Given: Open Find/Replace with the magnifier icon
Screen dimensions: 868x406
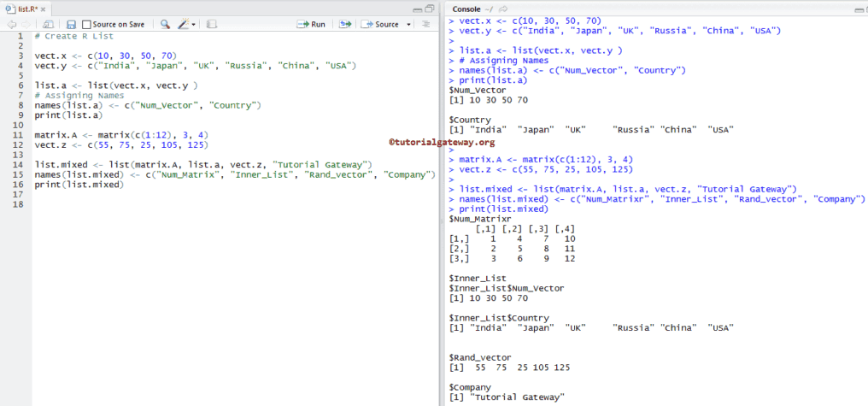Looking at the screenshot, I should [x=165, y=25].
